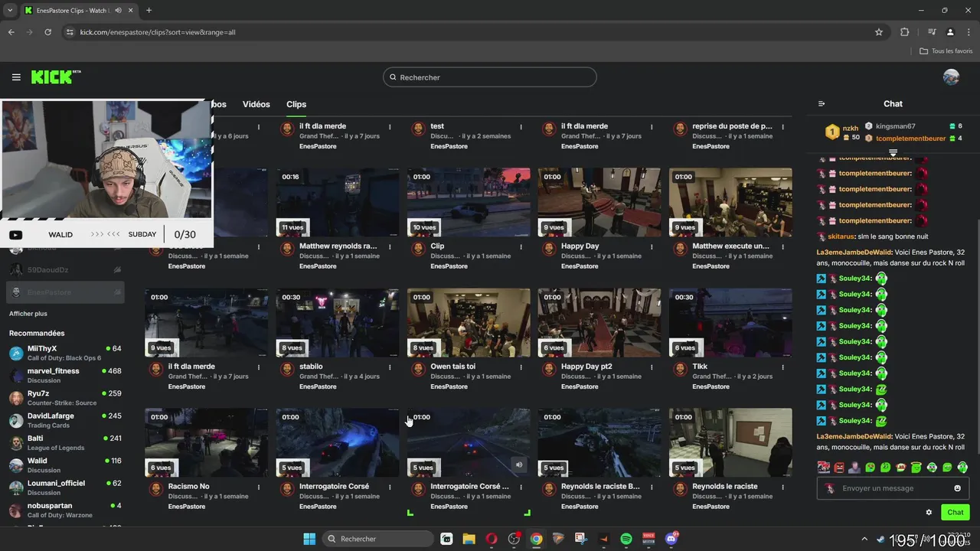The height and width of the screenshot is (551, 980).
Task: Insert the man's face photo emote
Action: [854, 467]
